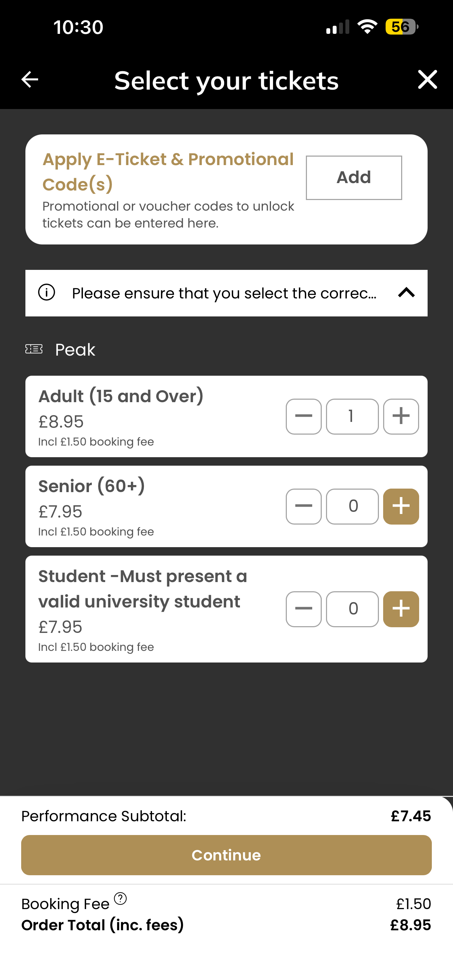This screenshot has height=980, width=453.
Task: Tap the info circle icon
Action: point(47,292)
